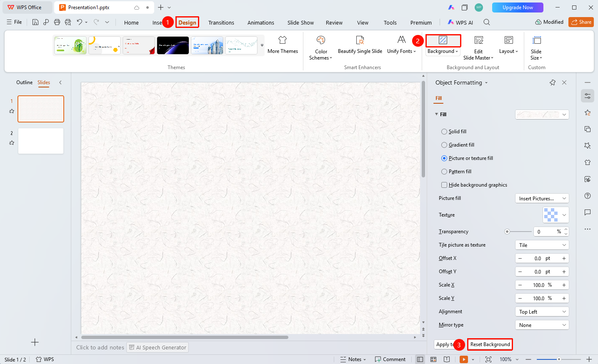The width and height of the screenshot is (598, 364).
Task: Open the Alignment Top Left dropdown
Action: [542, 312]
